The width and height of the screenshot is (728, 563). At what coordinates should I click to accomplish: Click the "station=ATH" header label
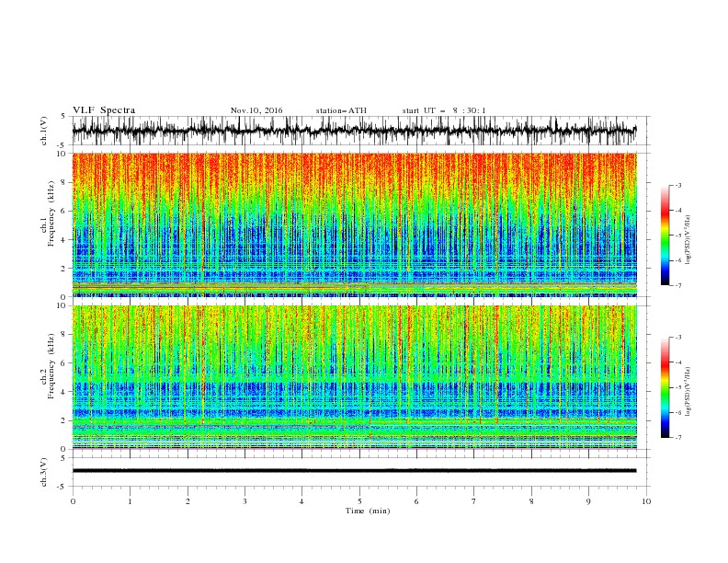(341, 110)
